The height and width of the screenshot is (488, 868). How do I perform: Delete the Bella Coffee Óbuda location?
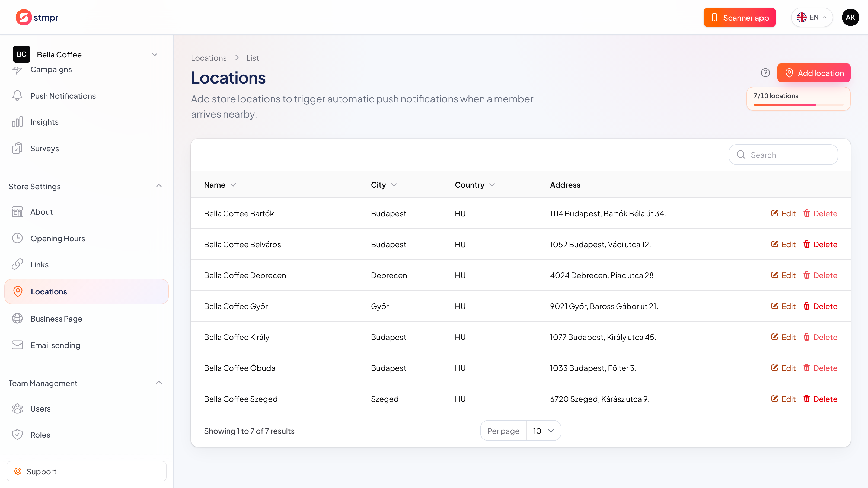820,368
